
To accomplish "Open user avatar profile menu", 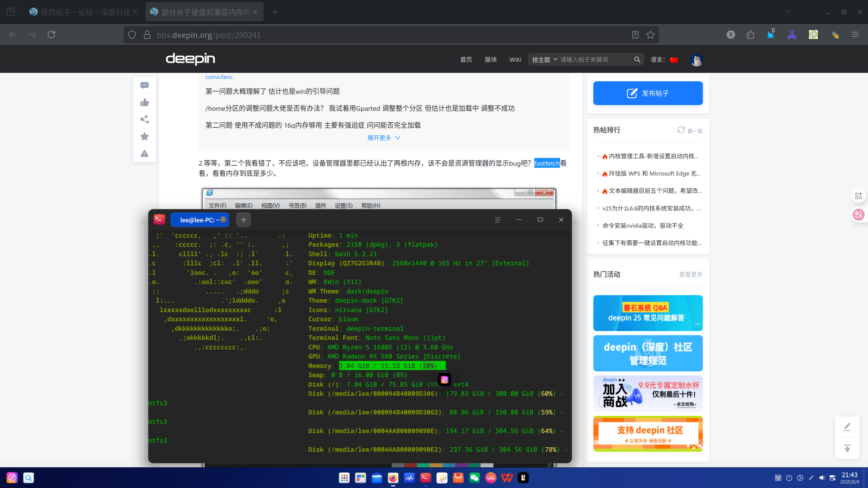I will pos(696,60).
